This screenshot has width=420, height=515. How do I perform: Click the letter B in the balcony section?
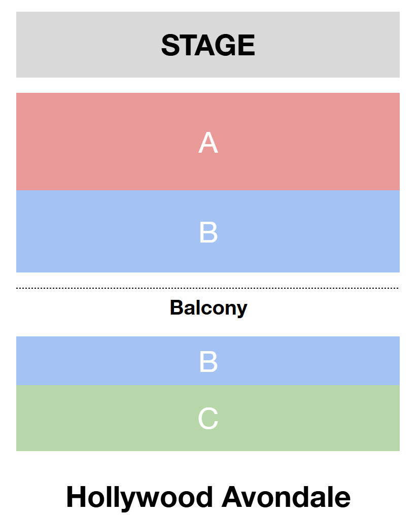208,362
